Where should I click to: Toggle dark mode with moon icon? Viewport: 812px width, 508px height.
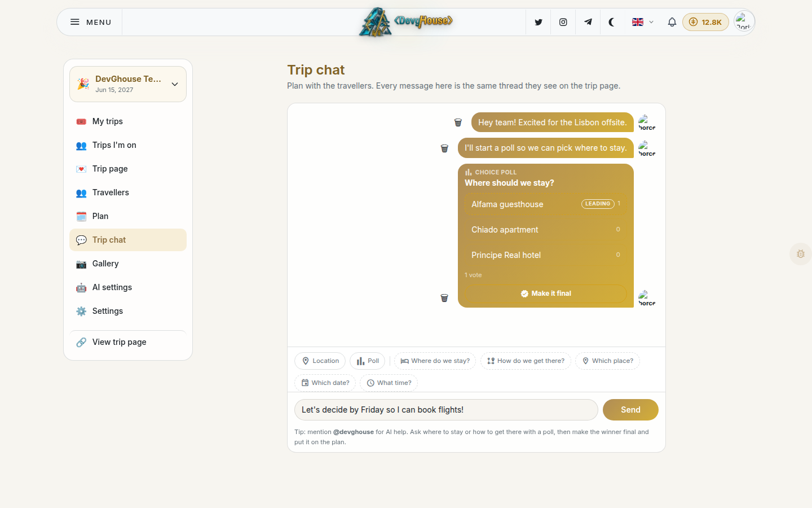pyautogui.click(x=612, y=22)
